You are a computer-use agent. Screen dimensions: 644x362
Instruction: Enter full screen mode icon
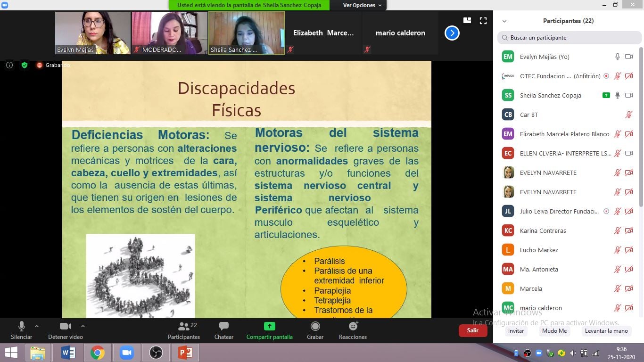pyautogui.click(x=483, y=21)
